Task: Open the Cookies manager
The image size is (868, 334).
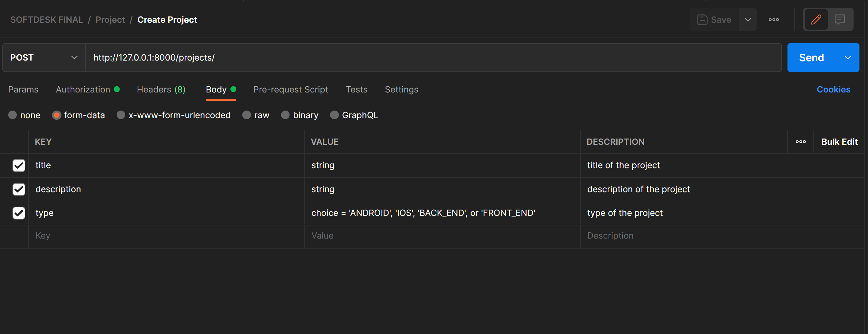Action: tap(833, 89)
